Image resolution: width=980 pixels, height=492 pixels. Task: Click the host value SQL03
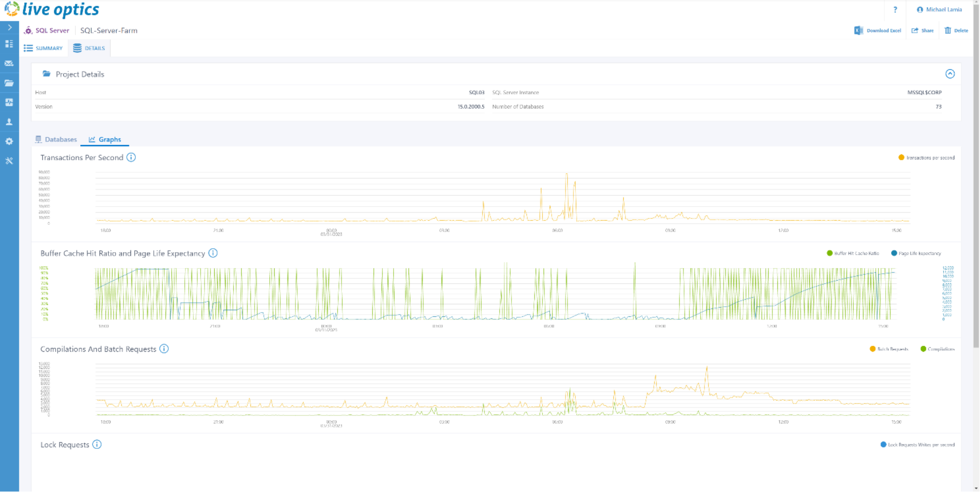[x=476, y=92]
